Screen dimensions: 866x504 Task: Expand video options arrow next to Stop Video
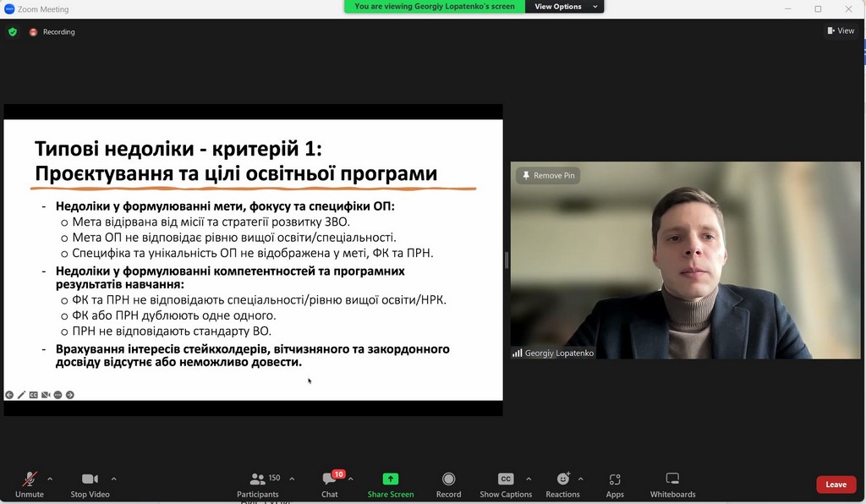[114, 479]
